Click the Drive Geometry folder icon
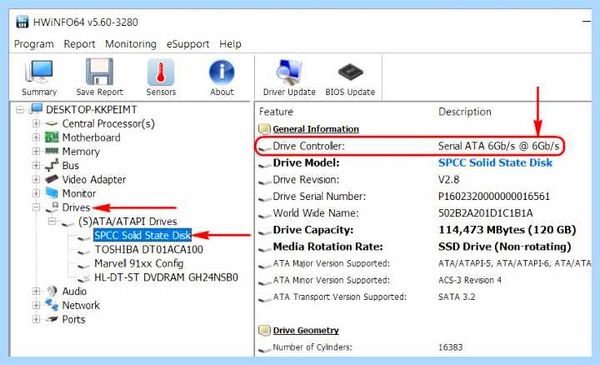This screenshot has height=365, width=600. point(264,330)
